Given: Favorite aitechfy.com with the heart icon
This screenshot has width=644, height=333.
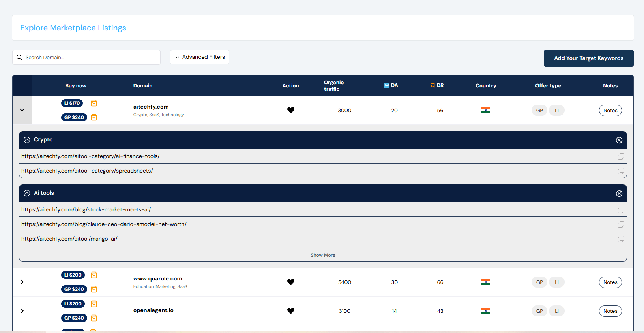Looking at the screenshot, I should [x=290, y=110].
